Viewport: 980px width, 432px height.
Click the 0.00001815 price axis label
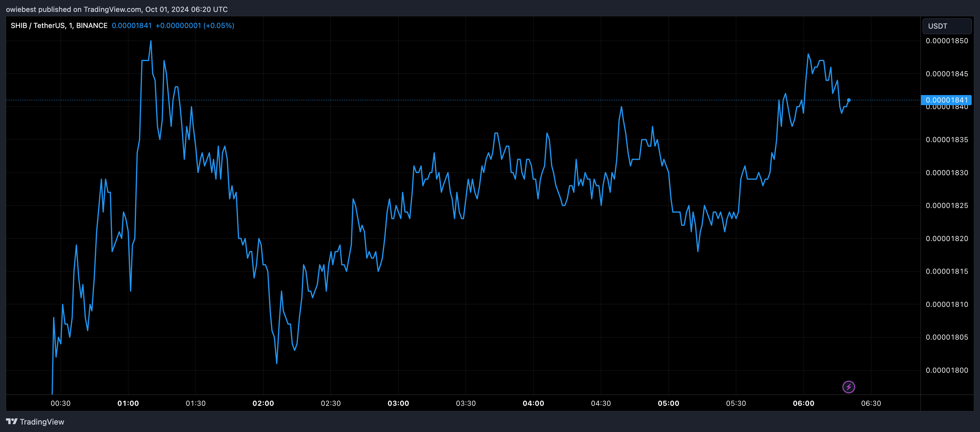(947, 271)
